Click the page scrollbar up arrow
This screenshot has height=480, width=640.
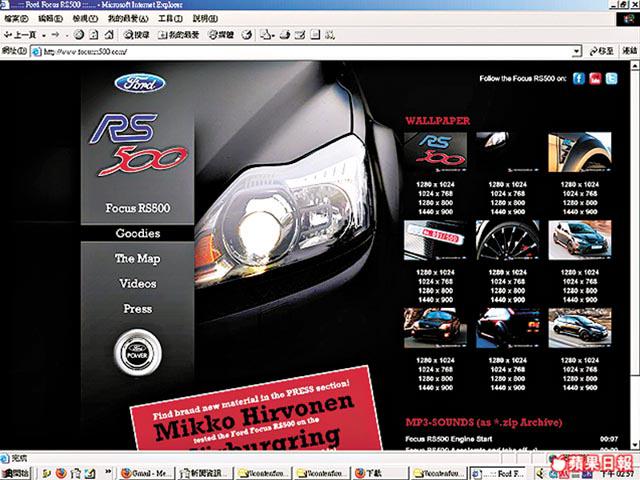coord(635,65)
